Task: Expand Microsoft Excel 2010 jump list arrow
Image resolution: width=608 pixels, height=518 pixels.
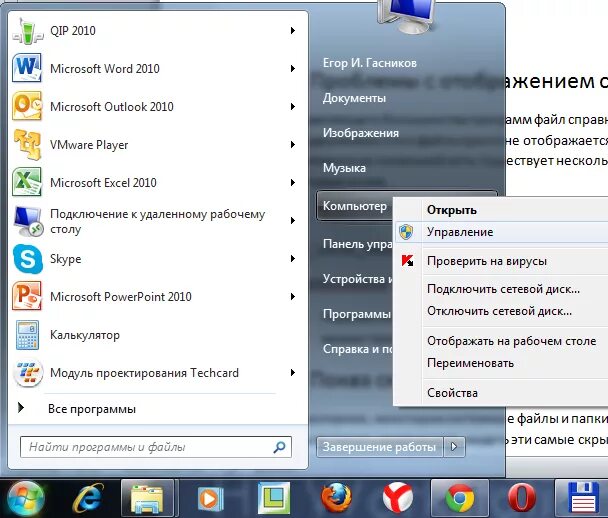Action: 293,183
